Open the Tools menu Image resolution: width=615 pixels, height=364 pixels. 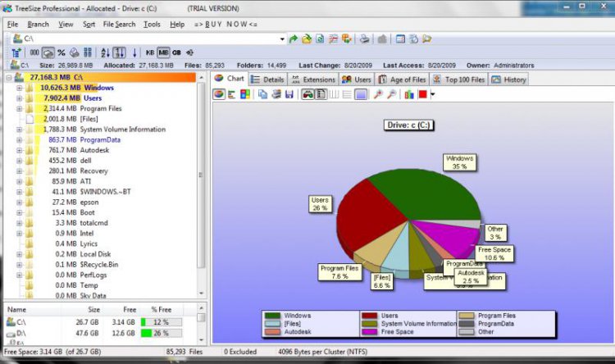pos(152,25)
